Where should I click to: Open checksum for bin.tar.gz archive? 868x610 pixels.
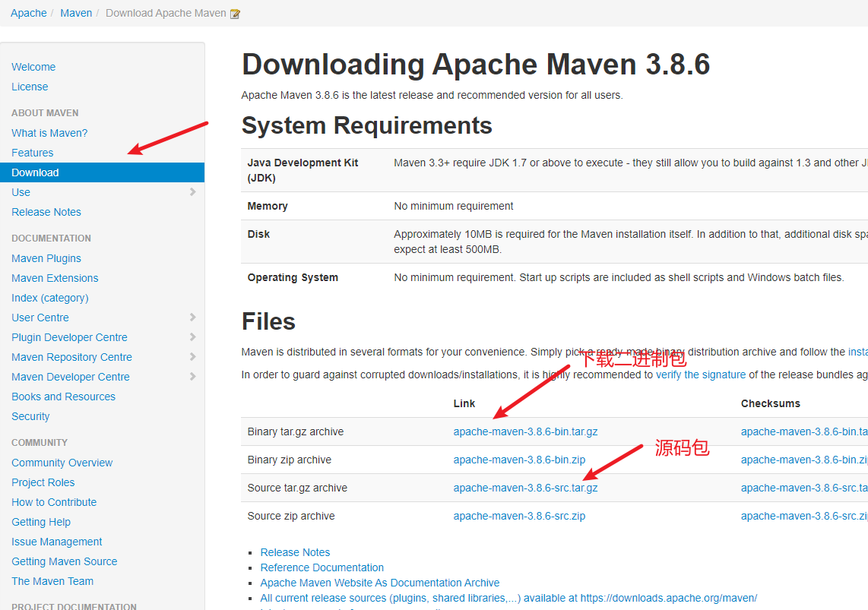pos(804,432)
